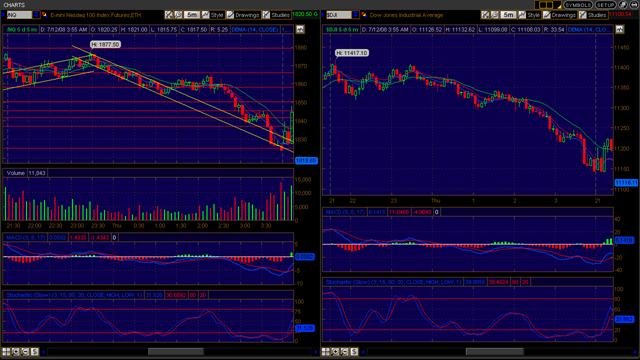Click the horizontal scrollbar thumb under the Nasdaq chart

(x=176, y=351)
